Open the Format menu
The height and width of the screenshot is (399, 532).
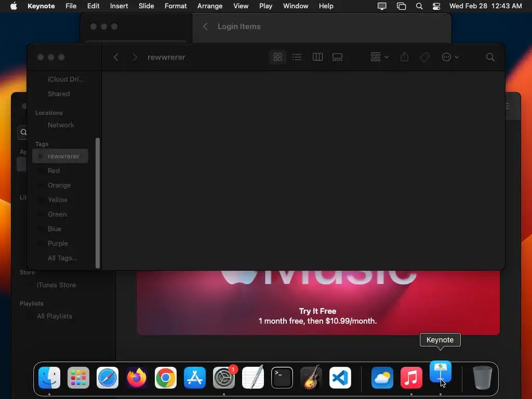pyautogui.click(x=176, y=6)
